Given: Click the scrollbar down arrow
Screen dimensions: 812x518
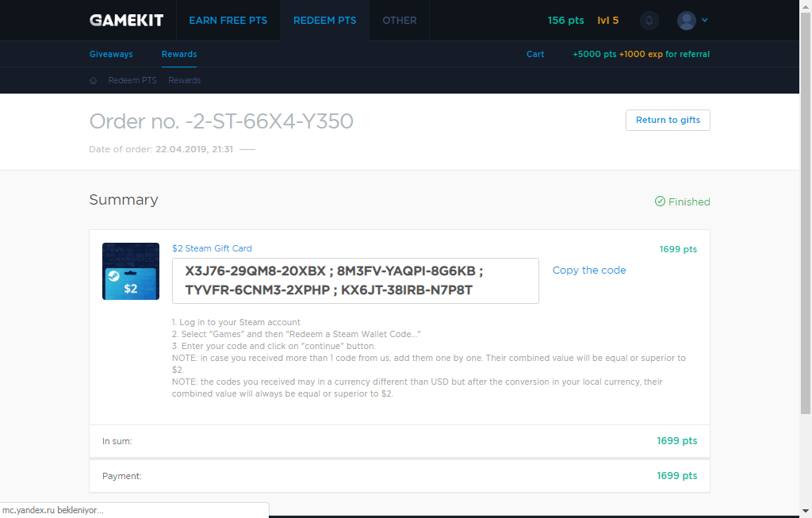Looking at the screenshot, I should pos(806,512).
